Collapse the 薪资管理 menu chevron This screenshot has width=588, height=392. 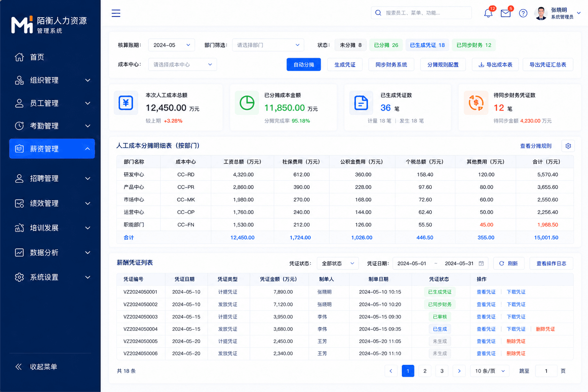[88, 149]
